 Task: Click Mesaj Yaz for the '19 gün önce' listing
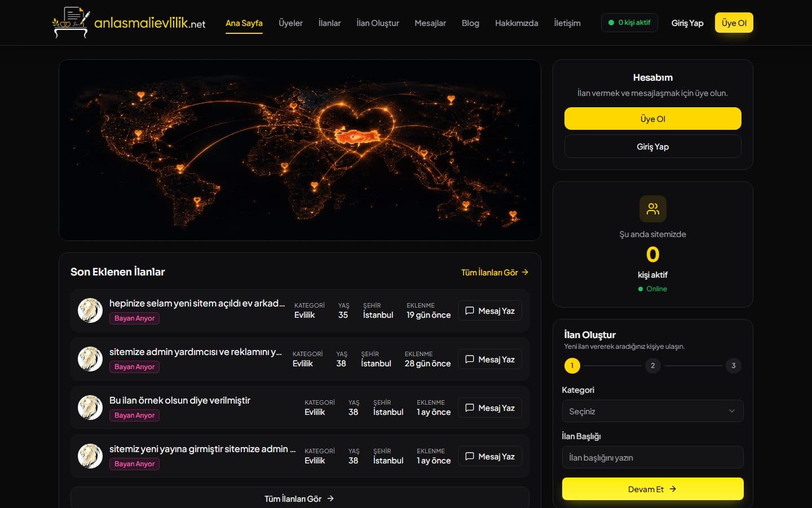tap(490, 311)
